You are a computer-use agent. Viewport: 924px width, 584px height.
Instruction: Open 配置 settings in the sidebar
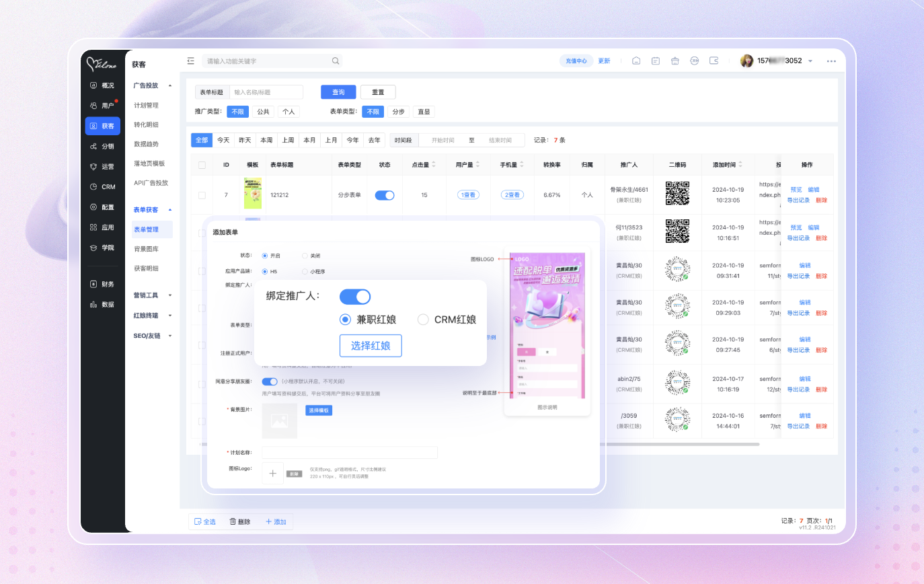coord(102,207)
